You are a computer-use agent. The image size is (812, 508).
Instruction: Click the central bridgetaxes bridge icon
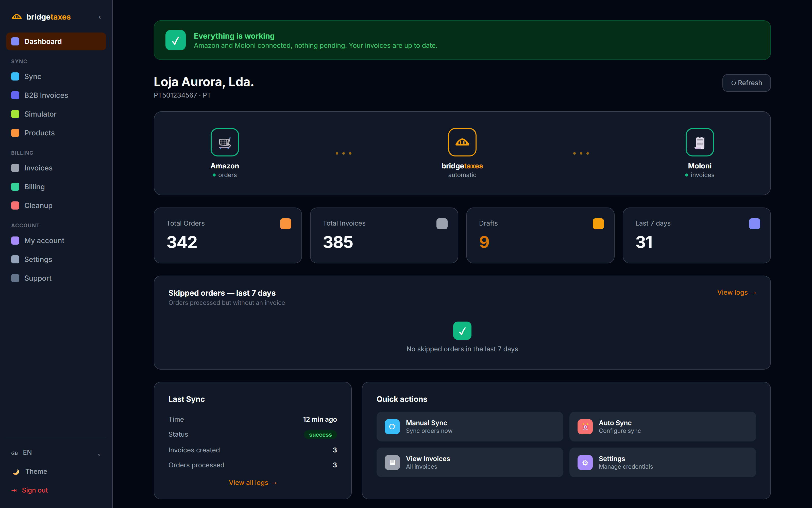point(462,142)
